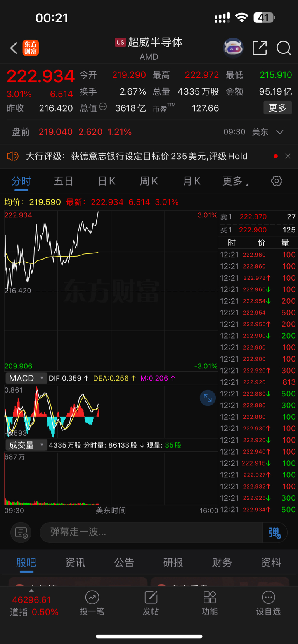Open chart settings gear icon

pyautogui.click(x=277, y=181)
